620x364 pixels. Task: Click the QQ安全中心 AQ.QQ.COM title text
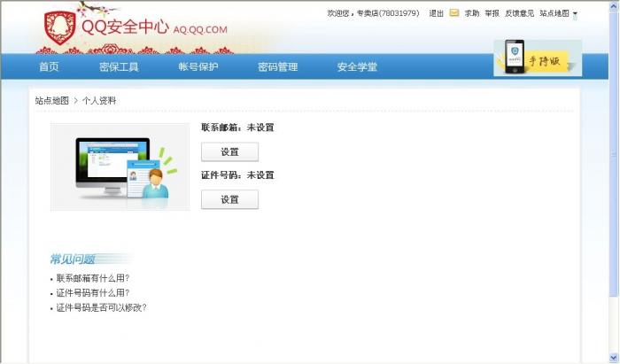(x=154, y=27)
